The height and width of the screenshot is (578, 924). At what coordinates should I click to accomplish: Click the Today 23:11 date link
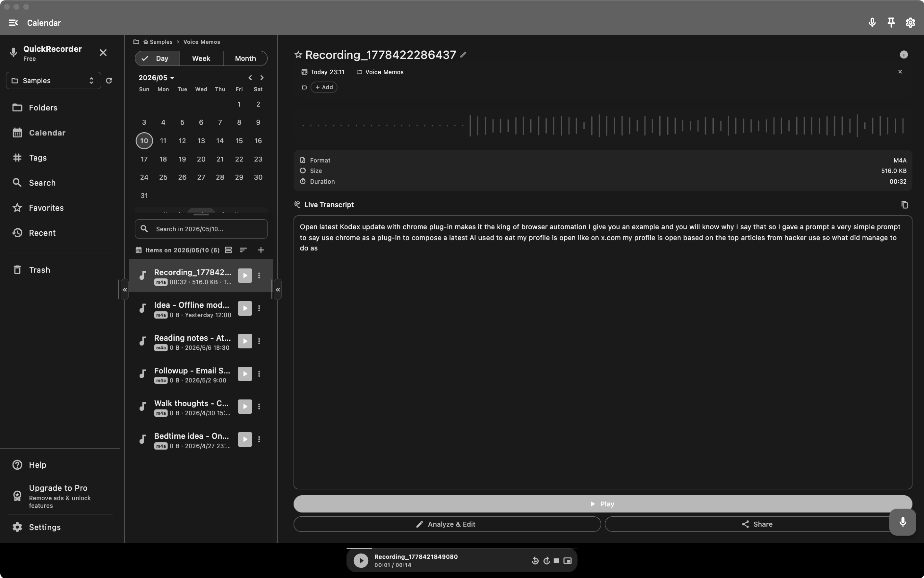click(x=327, y=72)
